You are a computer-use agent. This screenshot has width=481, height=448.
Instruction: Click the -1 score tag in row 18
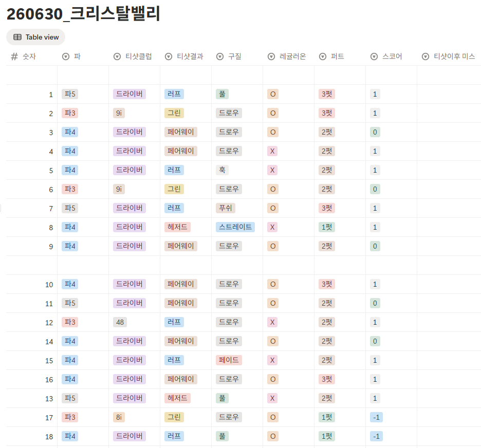click(x=376, y=436)
